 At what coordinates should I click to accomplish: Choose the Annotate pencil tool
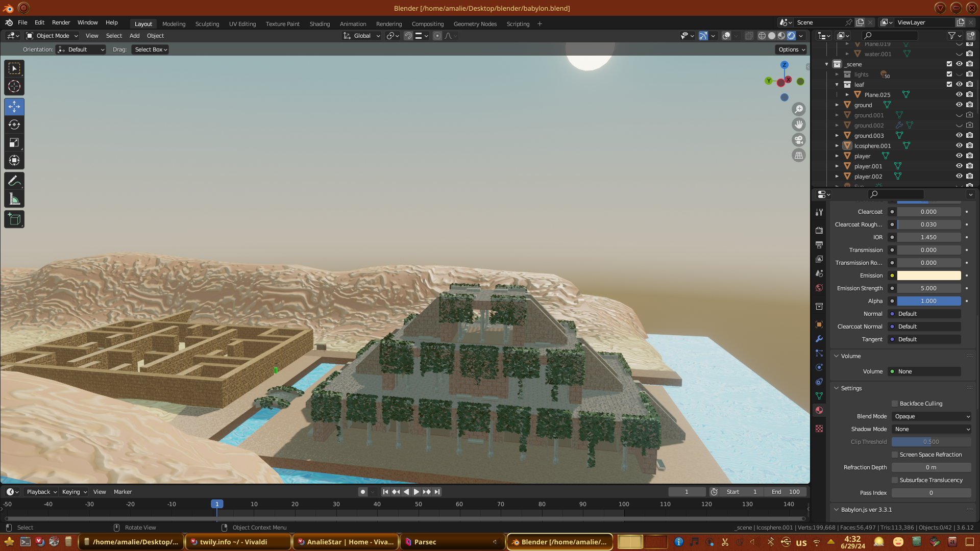[14, 181]
